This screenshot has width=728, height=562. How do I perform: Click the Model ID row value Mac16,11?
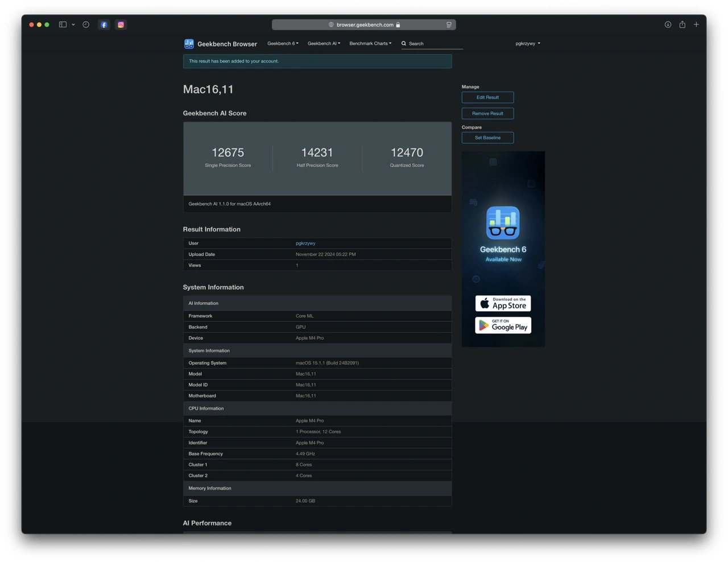point(305,385)
